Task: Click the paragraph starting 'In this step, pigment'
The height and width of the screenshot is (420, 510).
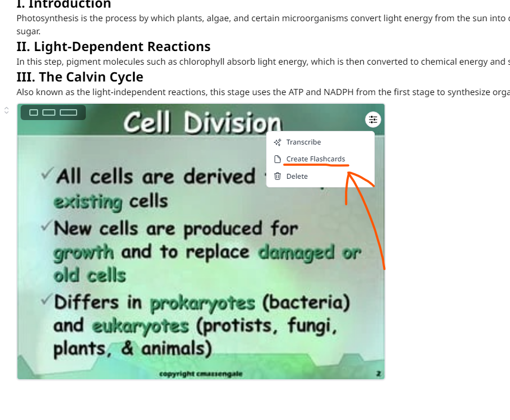Action: (263, 62)
